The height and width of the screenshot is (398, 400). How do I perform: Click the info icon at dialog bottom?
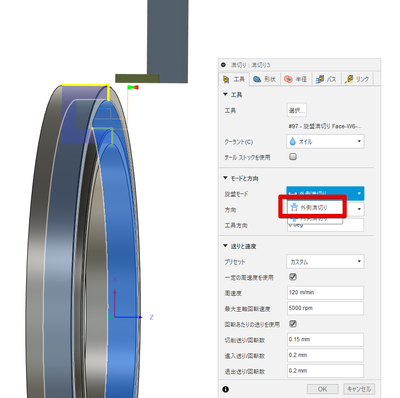226,389
